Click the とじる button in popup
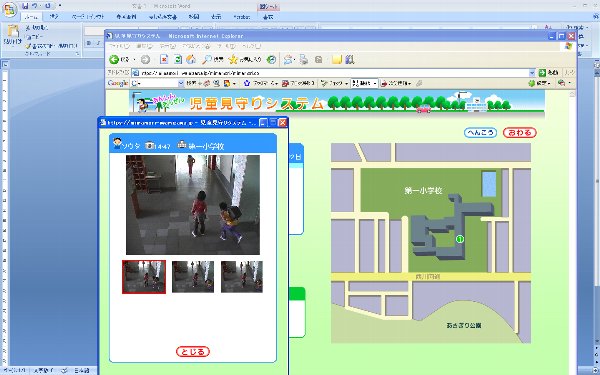This screenshot has height=375, width=600. (193, 352)
